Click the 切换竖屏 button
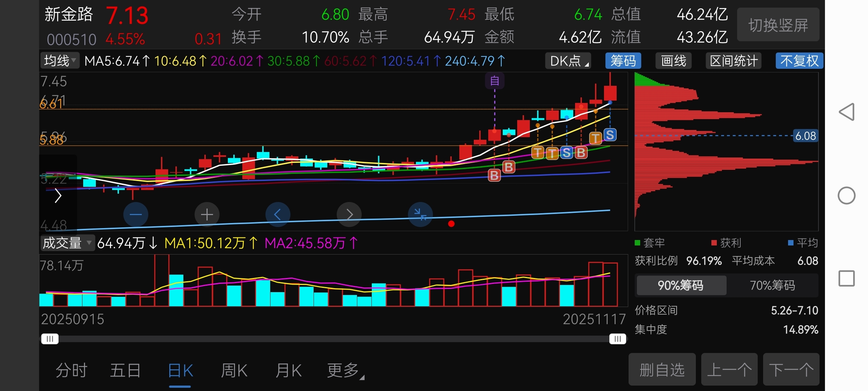 778,25
